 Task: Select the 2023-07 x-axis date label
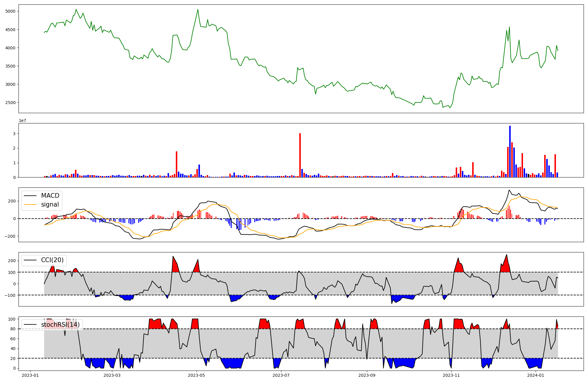coord(281,375)
